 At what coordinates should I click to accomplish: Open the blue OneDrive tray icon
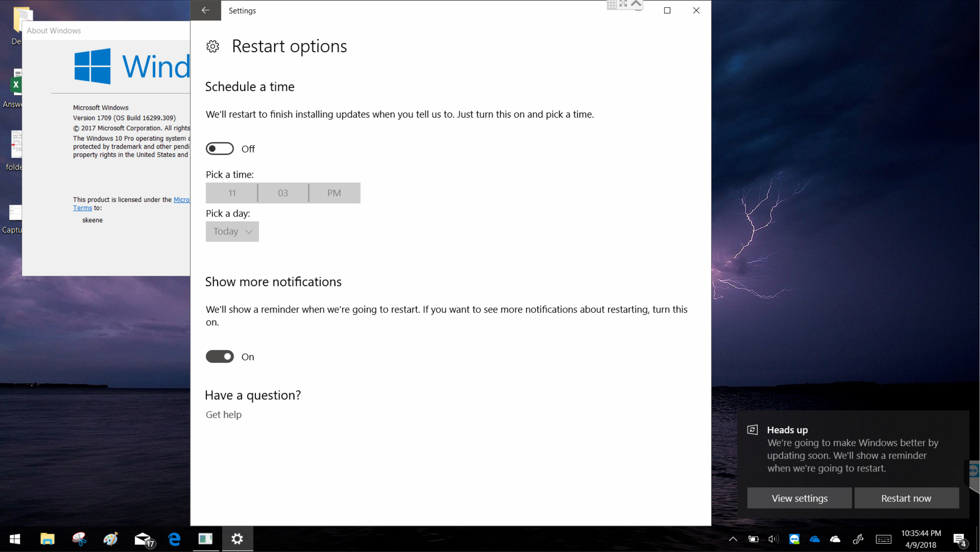coord(815,539)
